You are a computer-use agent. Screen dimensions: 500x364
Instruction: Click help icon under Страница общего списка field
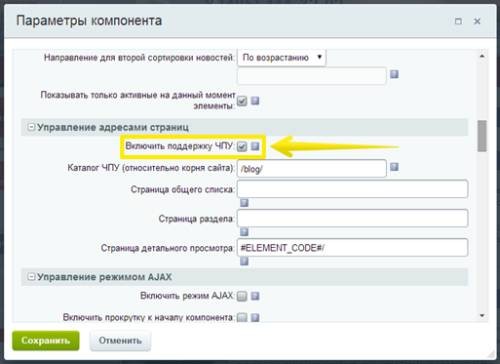click(244, 203)
